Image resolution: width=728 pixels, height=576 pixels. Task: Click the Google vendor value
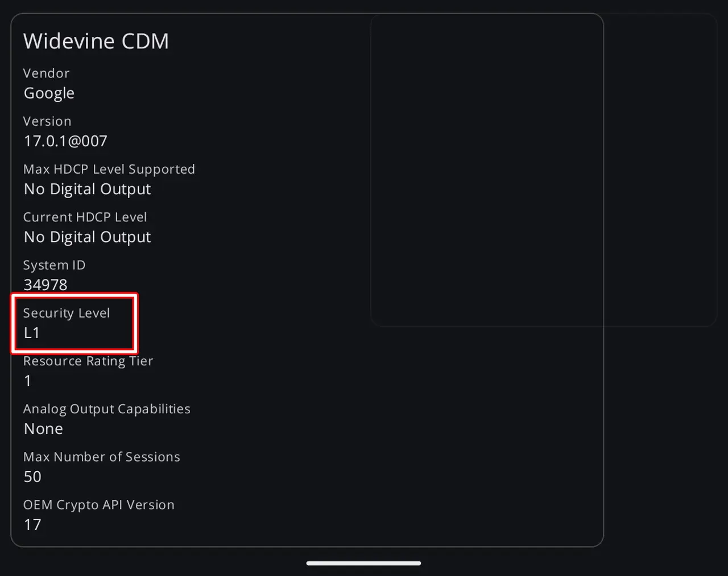49,93
